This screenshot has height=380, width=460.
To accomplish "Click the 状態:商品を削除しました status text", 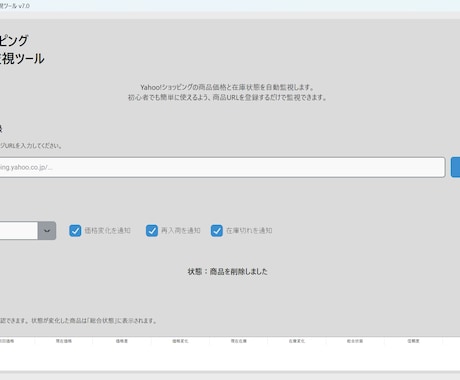I will (227, 272).
